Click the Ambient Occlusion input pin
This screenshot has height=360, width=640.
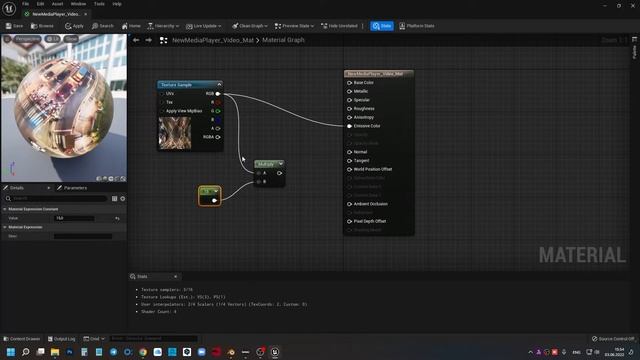[x=349, y=204]
